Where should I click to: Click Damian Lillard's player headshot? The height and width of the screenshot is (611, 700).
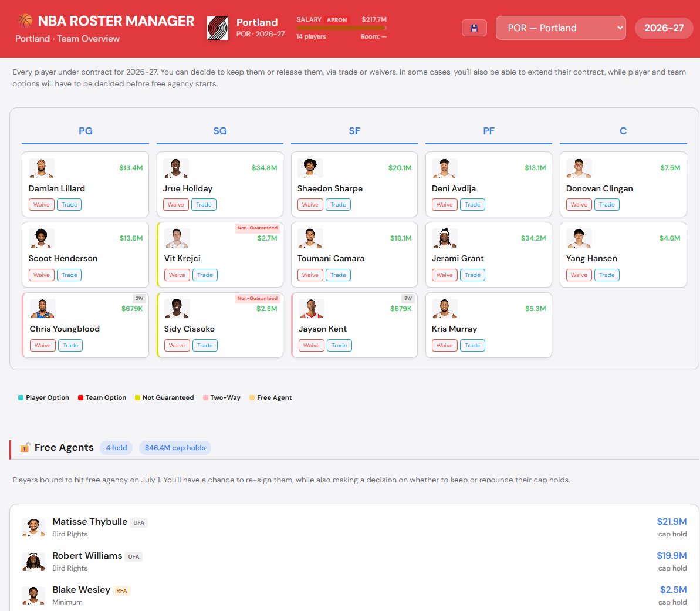point(42,168)
